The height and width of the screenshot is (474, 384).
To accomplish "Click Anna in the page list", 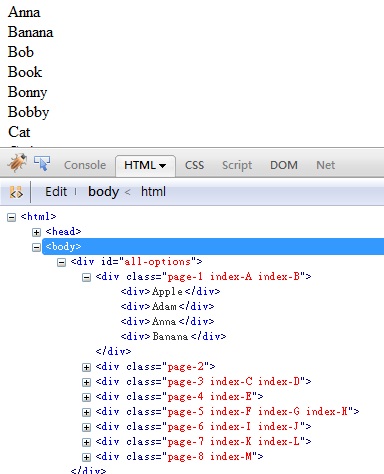I will 24,12.
